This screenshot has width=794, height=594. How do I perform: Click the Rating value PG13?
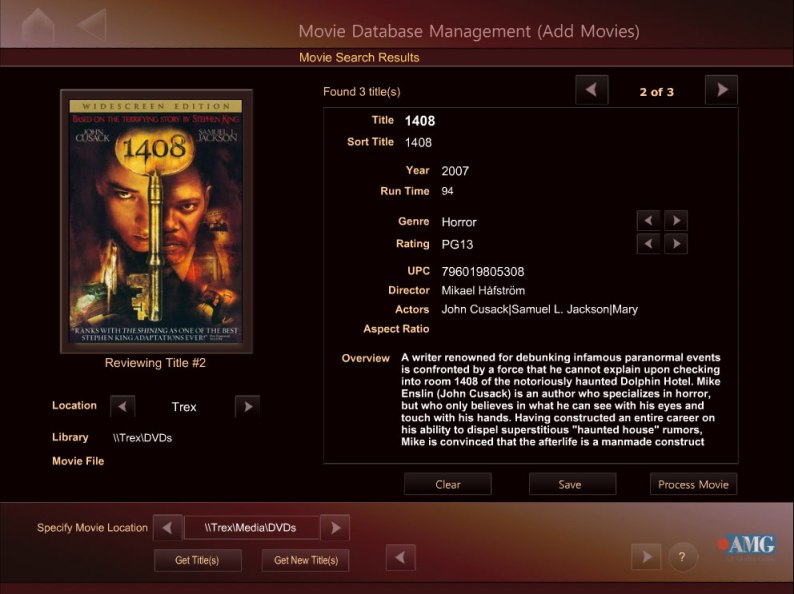[457, 245]
